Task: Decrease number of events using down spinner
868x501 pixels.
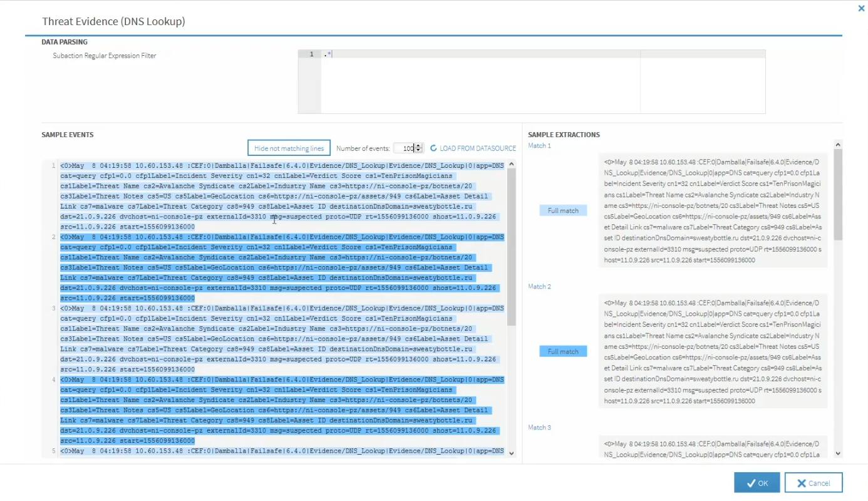Action: tap(419, 151)
